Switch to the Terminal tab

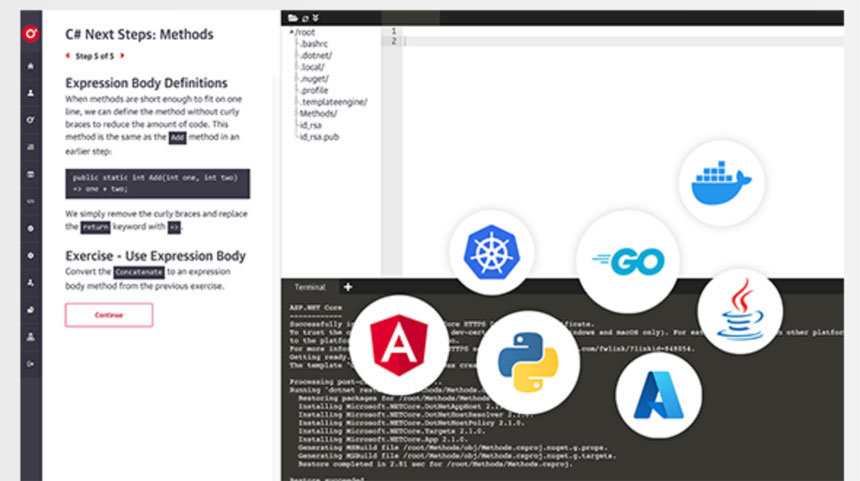point(309,287)
